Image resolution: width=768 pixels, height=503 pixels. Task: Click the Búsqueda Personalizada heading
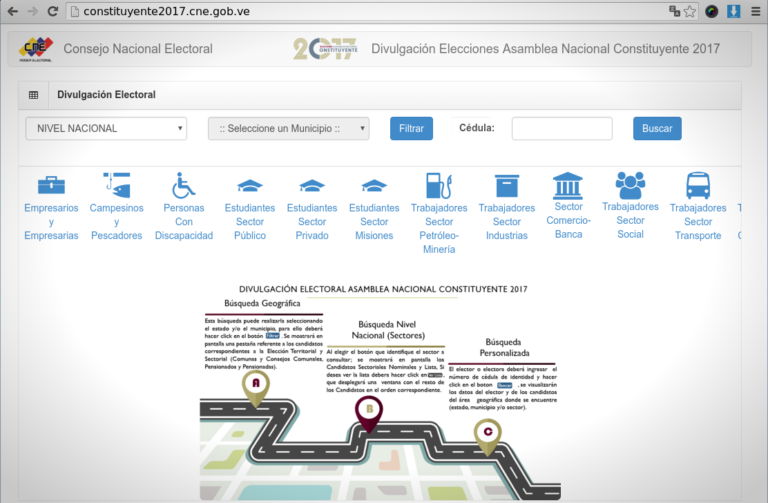pyautogui.click(x=504, y=347)
